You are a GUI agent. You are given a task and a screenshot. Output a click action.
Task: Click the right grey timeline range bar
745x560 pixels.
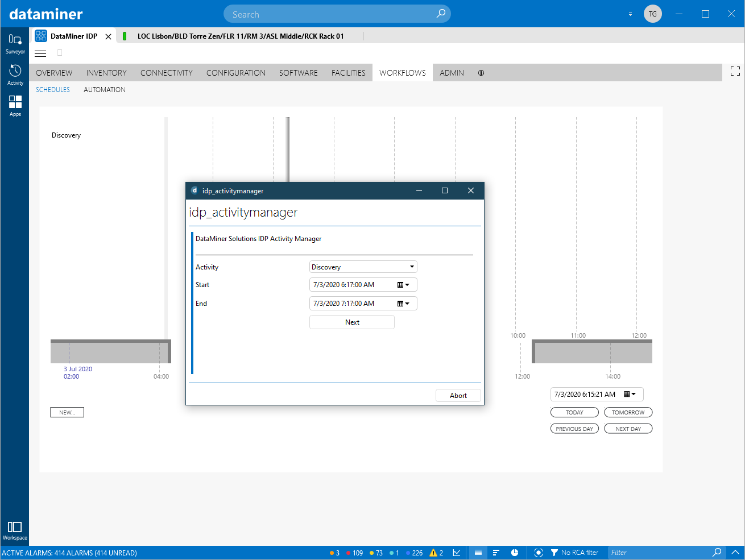pos(592,351)
